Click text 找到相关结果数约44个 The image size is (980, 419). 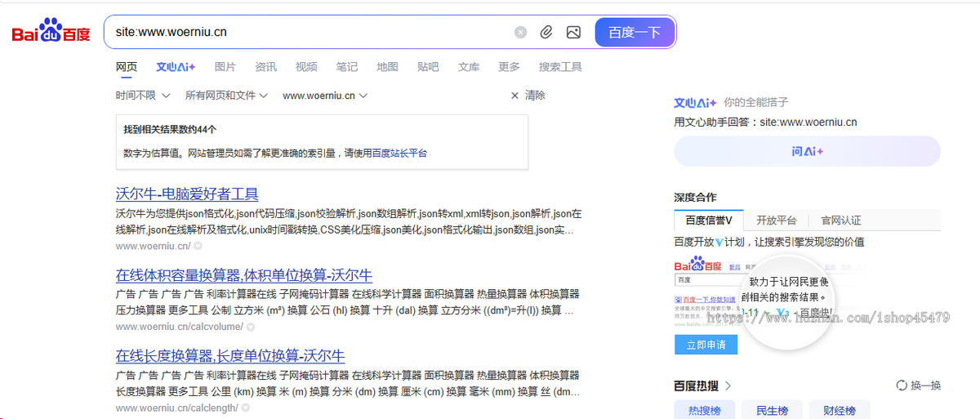(x=169, y=130)
